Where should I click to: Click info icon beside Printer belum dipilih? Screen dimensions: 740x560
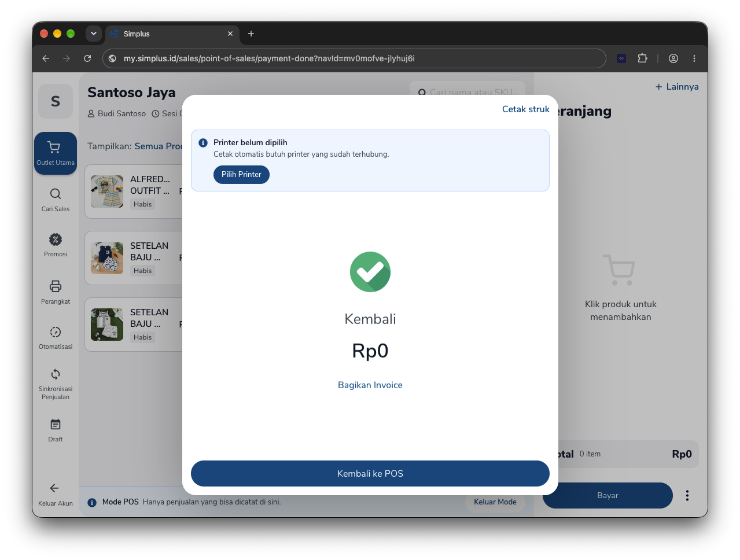203,143
